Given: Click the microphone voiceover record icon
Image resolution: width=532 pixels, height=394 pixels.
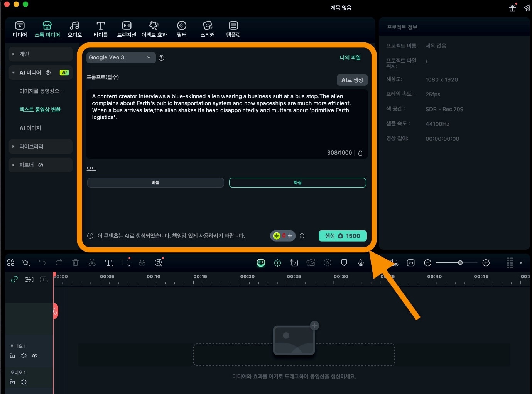Looking at the screenshot, I should pyautogui.click(x=361, y=263).
